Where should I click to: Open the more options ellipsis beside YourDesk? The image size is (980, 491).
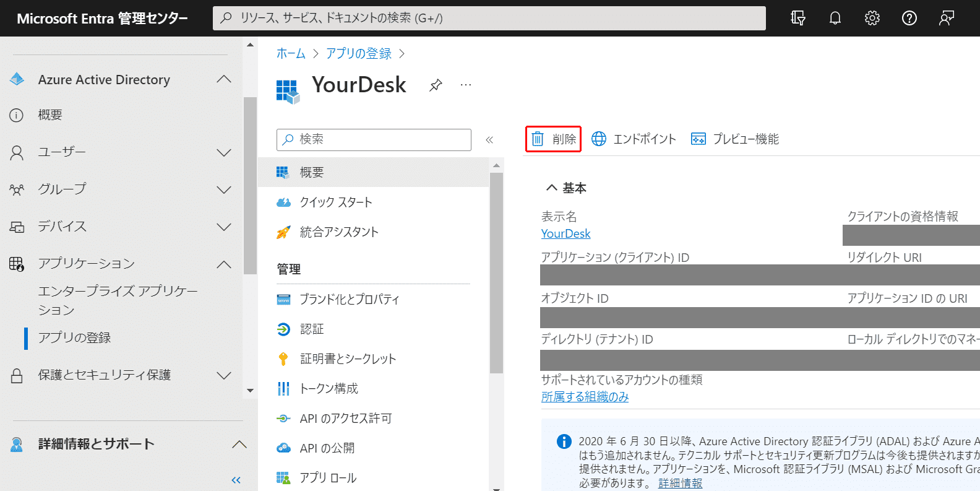point(466,85)
